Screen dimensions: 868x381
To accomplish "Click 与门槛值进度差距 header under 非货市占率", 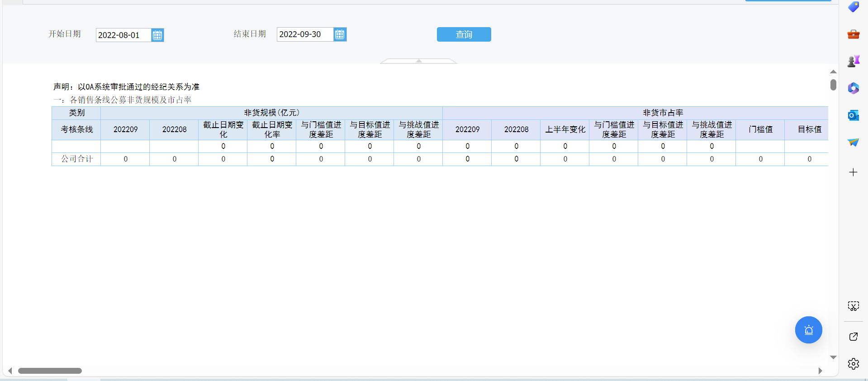I will [614, 129].
